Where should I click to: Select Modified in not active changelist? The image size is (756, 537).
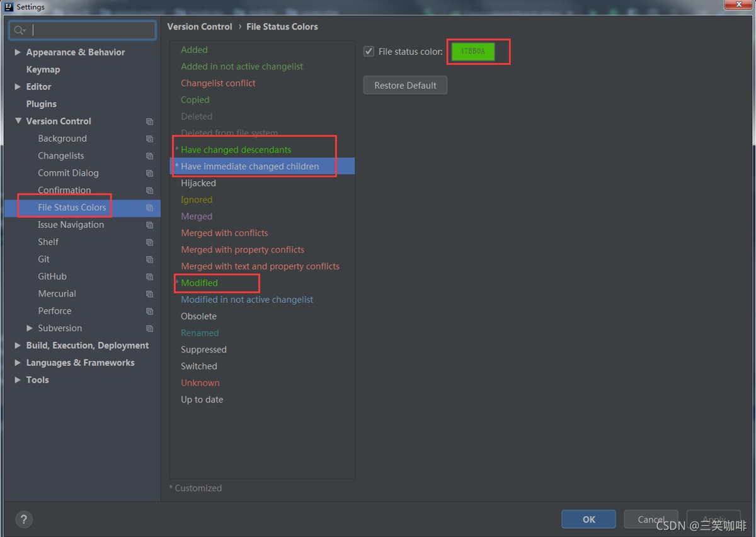247,300
